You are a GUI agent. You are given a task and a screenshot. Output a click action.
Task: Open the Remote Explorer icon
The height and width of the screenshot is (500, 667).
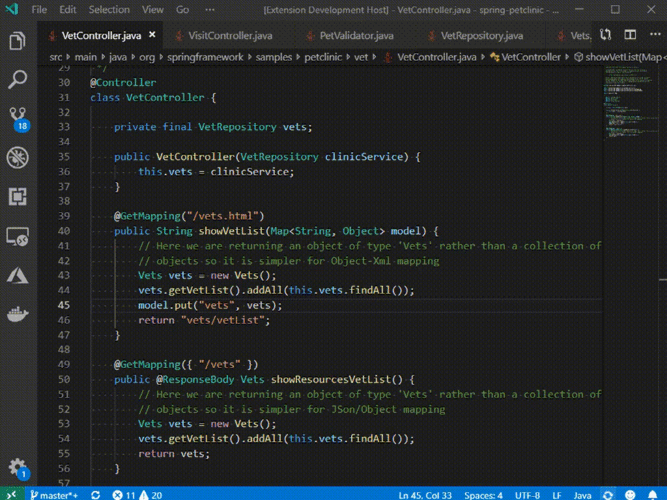coord(17,236)
